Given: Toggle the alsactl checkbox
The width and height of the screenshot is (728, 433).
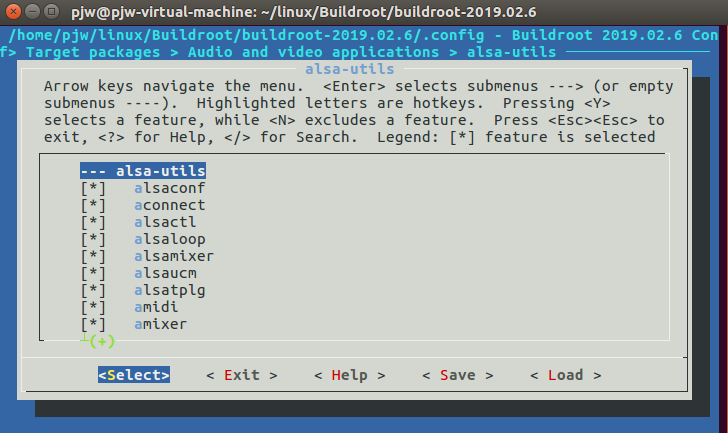Looking at the screenshot, I should tap(93, 222).
